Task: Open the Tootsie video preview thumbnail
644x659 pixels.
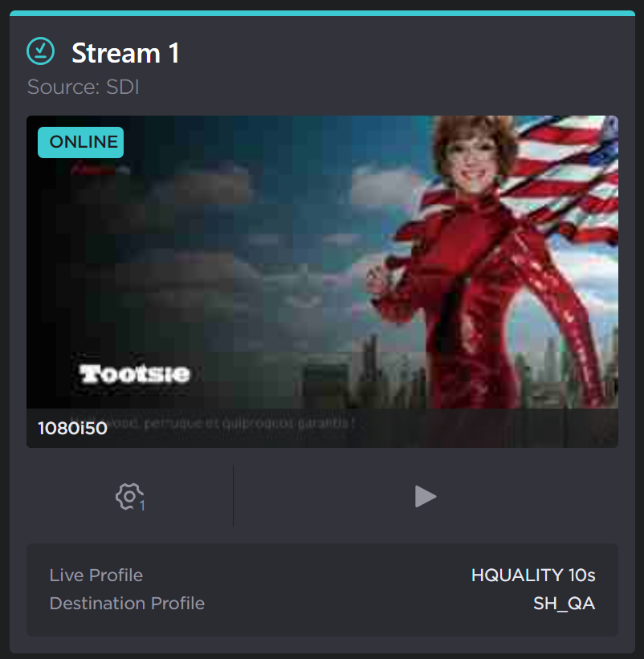Action: (x=322, y=281)
